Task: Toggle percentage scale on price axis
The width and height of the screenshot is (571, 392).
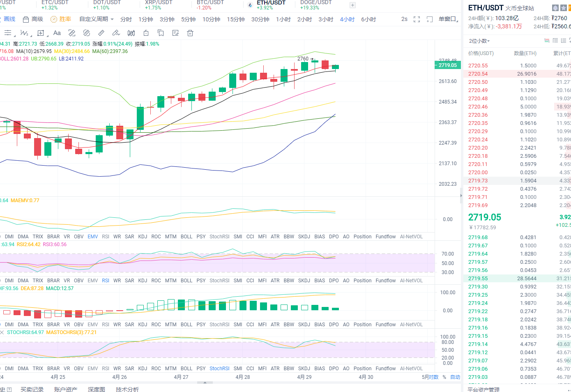Action: 444,377
